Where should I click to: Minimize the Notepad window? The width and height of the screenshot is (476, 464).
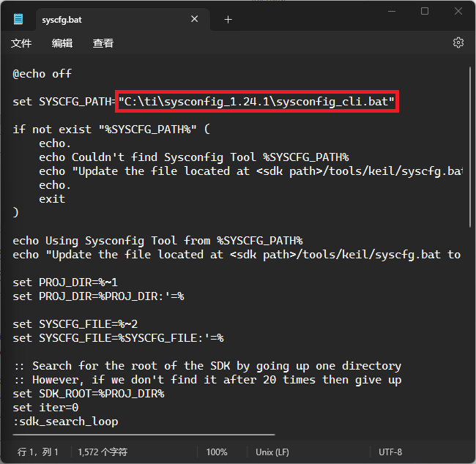[392, 12]
